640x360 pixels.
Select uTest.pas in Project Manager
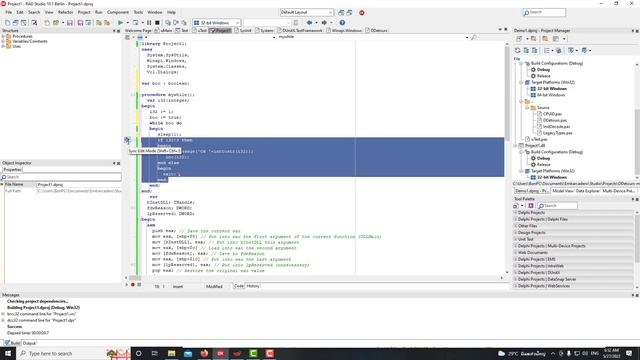pos(538,140)
